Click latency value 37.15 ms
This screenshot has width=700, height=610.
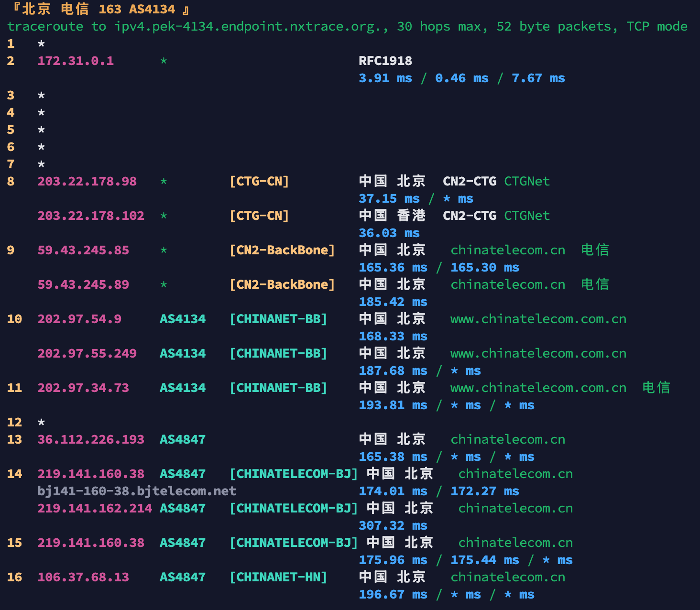click(389, 198)
